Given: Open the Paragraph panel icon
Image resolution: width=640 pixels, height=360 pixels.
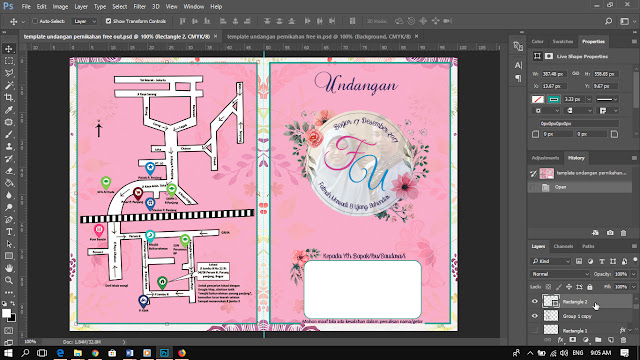Looking at the screenshot, I should 518,78.
